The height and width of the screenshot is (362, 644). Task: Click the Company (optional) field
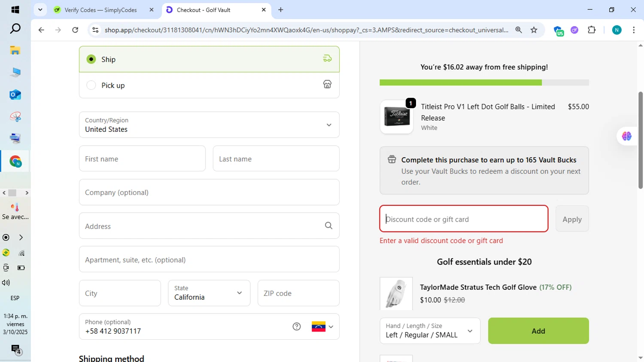(209, 192)
